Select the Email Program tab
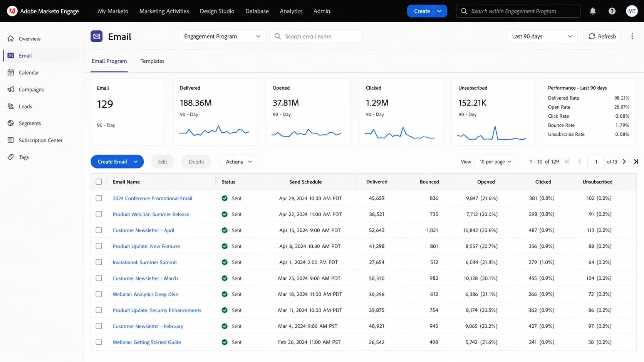This screenshot has width=644, height=362. (109, 61)
